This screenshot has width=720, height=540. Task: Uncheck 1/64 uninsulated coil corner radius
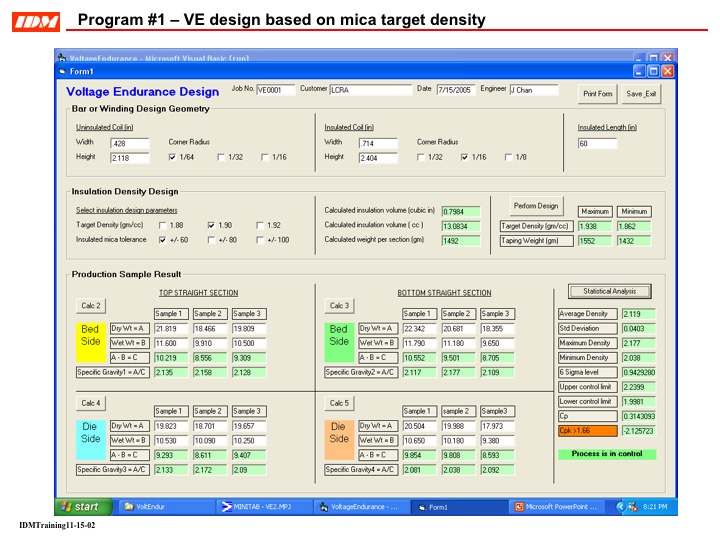[173, 157]
